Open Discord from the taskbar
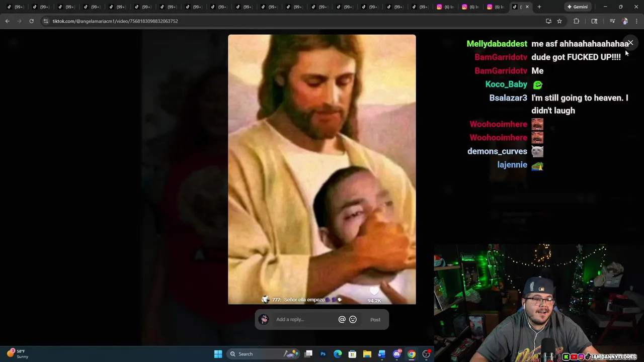This screenshot has width=644, height=362. [397, 354]
